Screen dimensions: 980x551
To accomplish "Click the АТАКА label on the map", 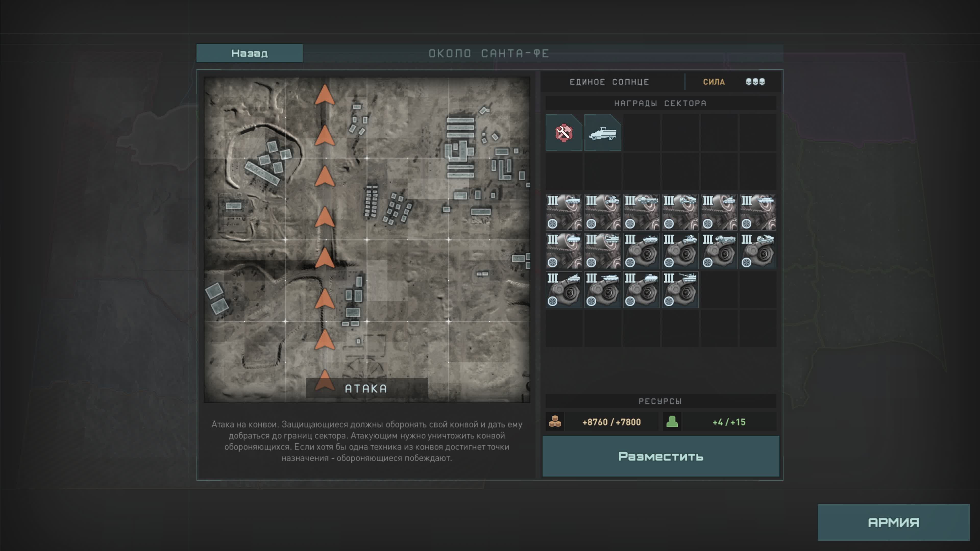I will pyautogui.click(x=366, y=389).
